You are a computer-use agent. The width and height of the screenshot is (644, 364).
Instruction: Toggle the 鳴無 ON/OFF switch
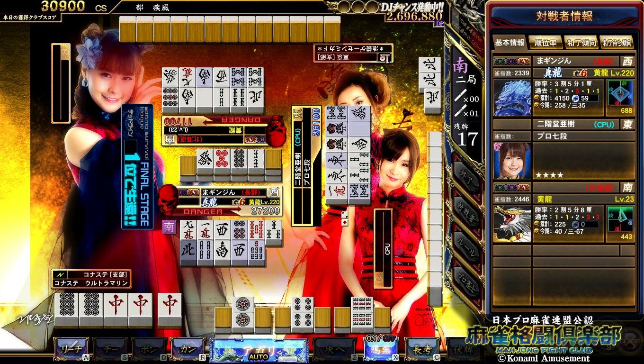(380, 349)
